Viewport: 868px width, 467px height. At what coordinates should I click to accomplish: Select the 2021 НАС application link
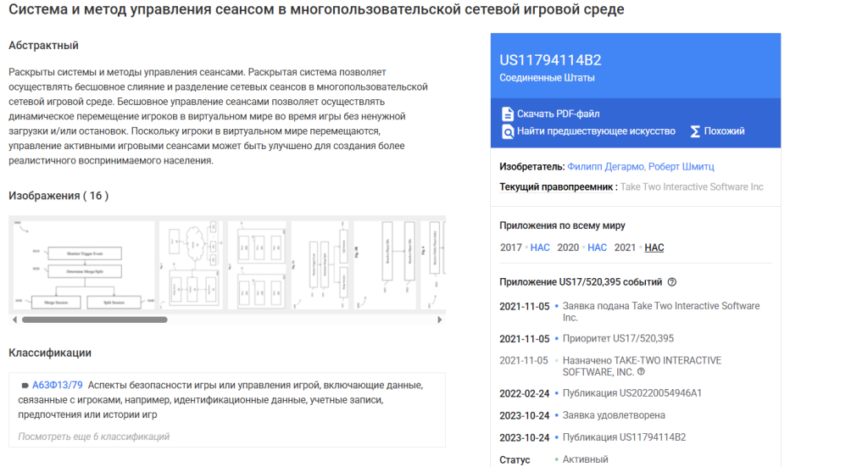(x=654, y=247)
